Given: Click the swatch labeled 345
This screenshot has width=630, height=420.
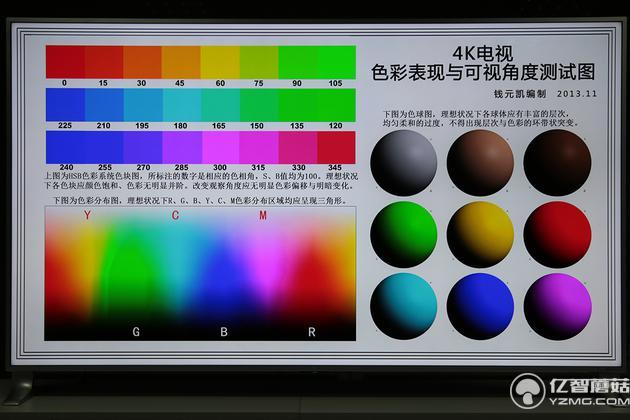Looking at the screenshot, I should (335, 148).
